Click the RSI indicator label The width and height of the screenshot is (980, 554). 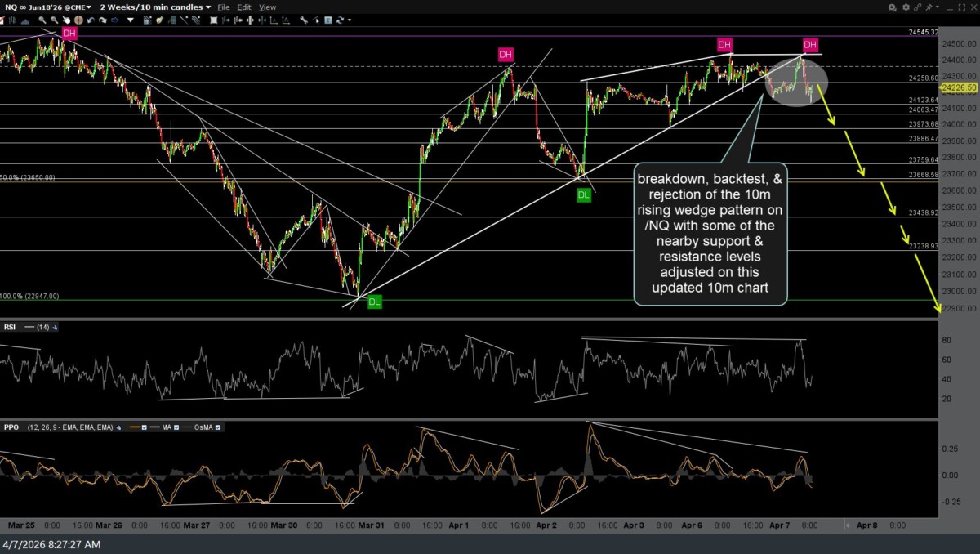pos(11,327)
